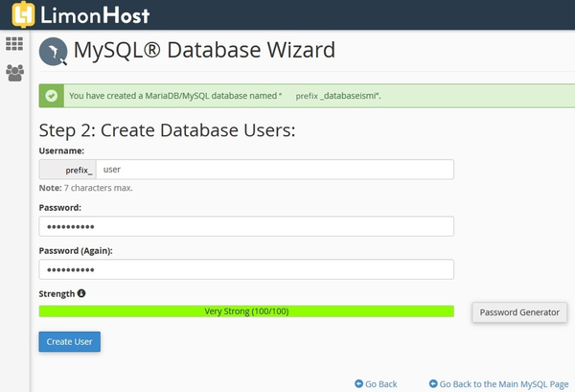Click the Very Strong strength meter bar
This screenshot has height=392, width=575.
click(x=246, y=311)
